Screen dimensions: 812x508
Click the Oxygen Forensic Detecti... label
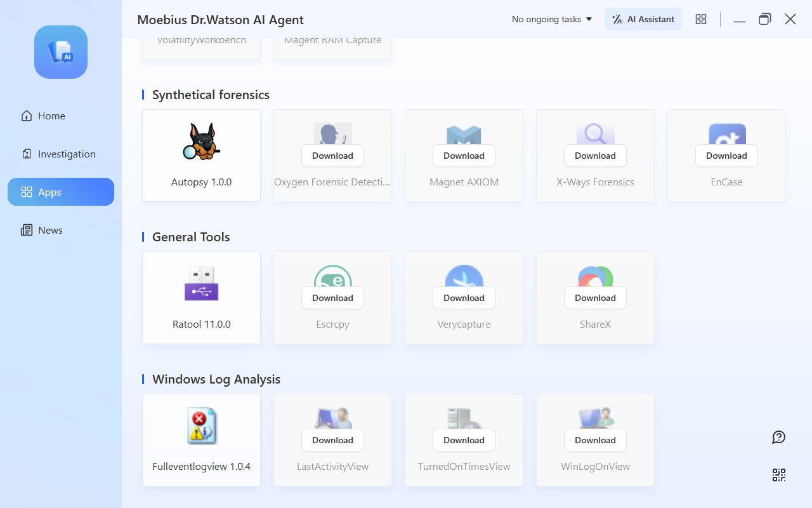pyautogui.click(x=332, y=182)
